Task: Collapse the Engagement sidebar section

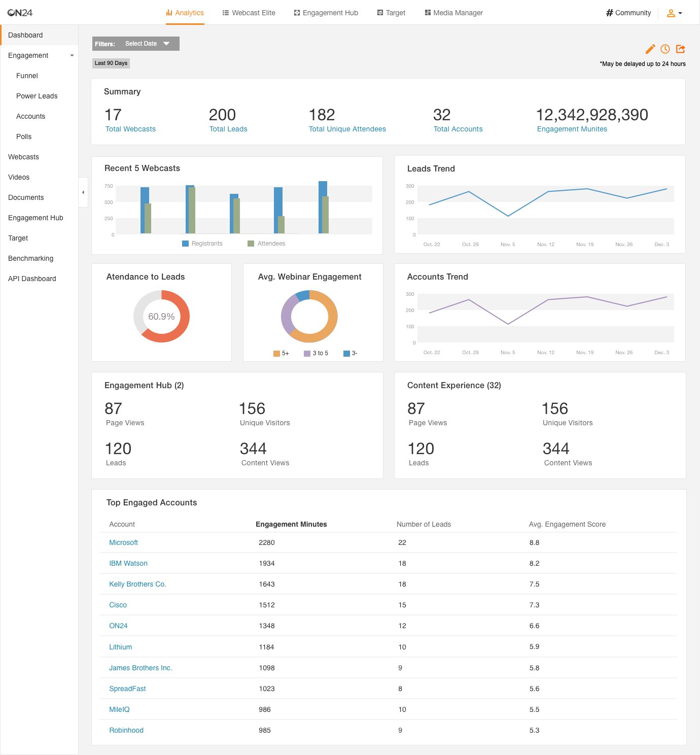Action: 72,55
